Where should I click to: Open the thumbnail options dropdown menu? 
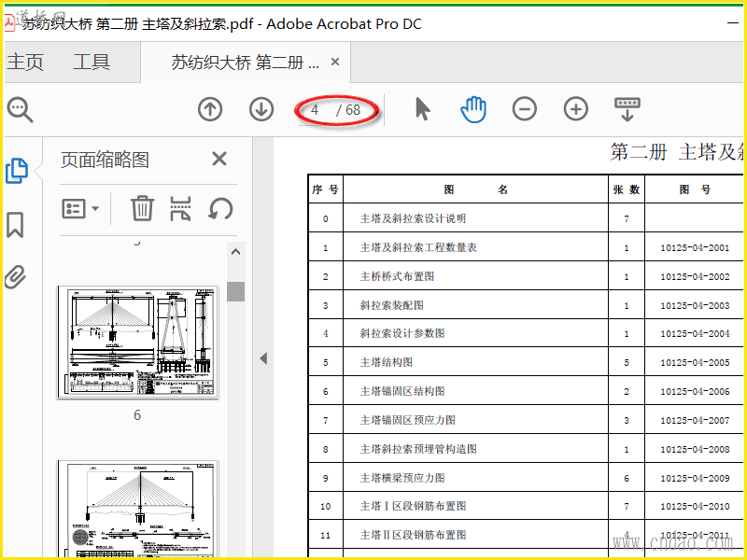pyautogui.click(x=80, y=208)
